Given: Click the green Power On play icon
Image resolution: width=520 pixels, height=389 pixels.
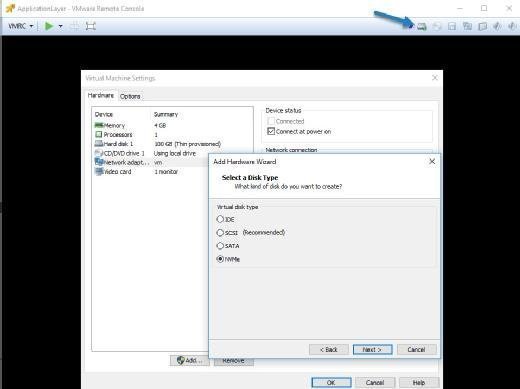Looking at the screenshot, I should click(49, 26).
